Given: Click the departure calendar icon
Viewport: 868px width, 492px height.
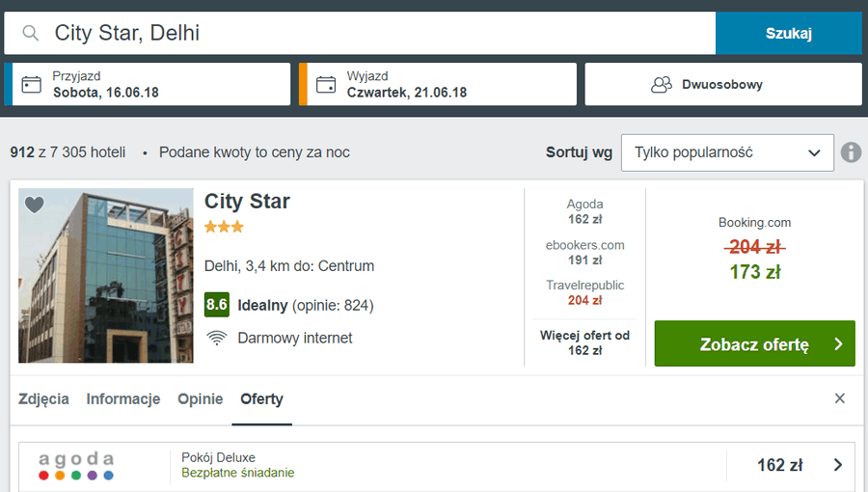Looking at the screenshot, I should [x=326, y=85].
